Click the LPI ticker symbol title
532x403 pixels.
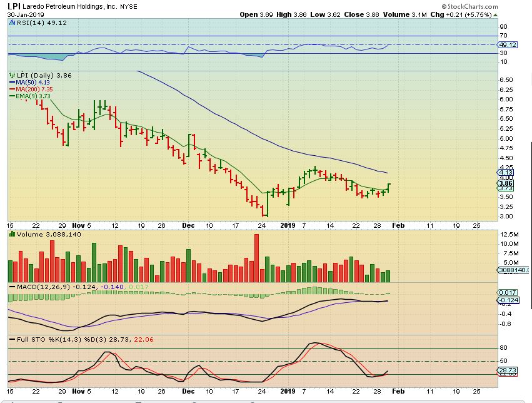click(x=14, y=6)
